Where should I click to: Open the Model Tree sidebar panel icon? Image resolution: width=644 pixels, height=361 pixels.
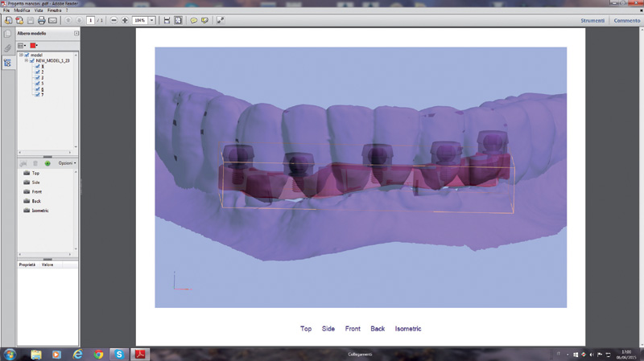tap(7, 62)
